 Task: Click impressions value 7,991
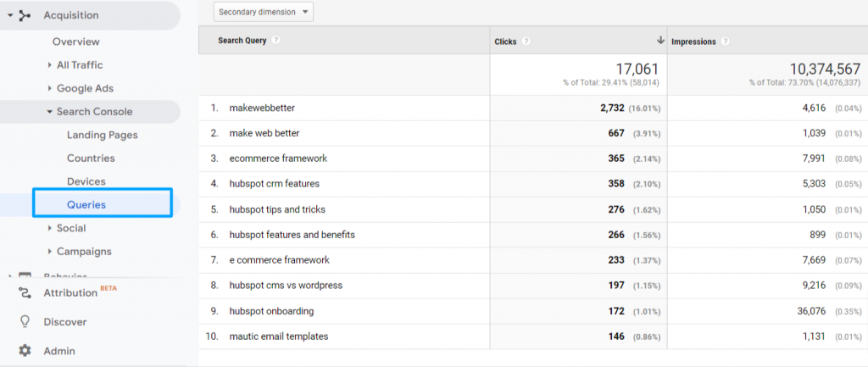click(x=814, y=158)
